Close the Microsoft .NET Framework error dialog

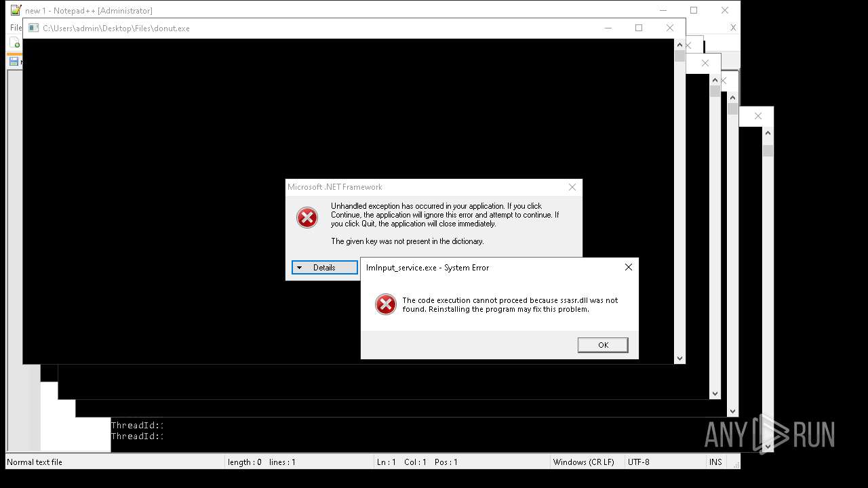572,187
